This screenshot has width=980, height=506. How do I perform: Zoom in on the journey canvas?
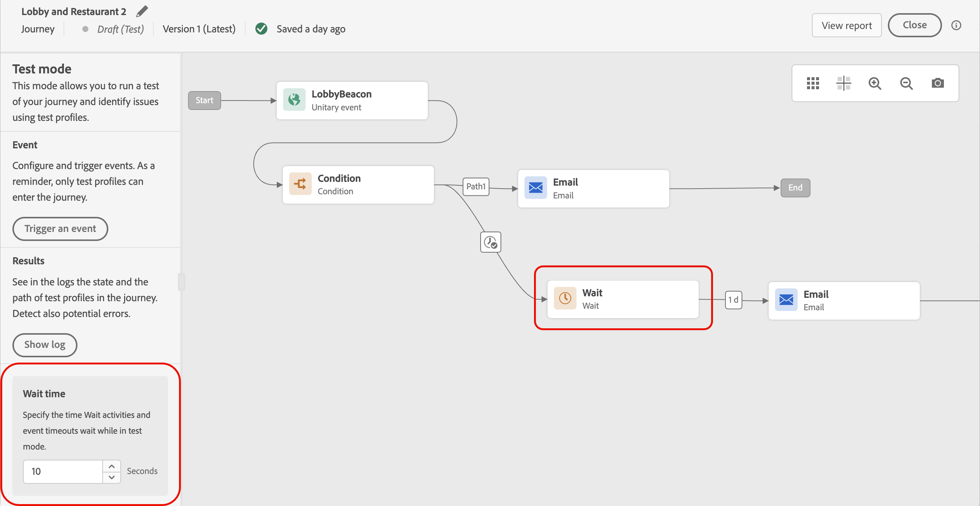pyautogui.click(x=875, y=83)
